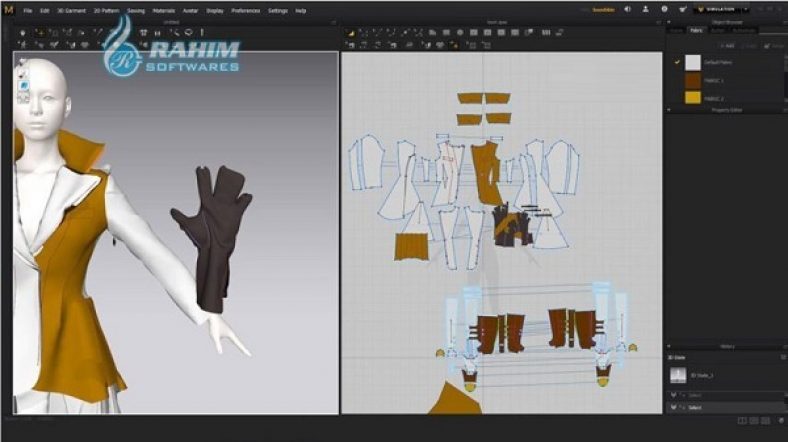Select the white Default Fabric swatch
The width and height of the screenshot is (788, 442).
693,62
